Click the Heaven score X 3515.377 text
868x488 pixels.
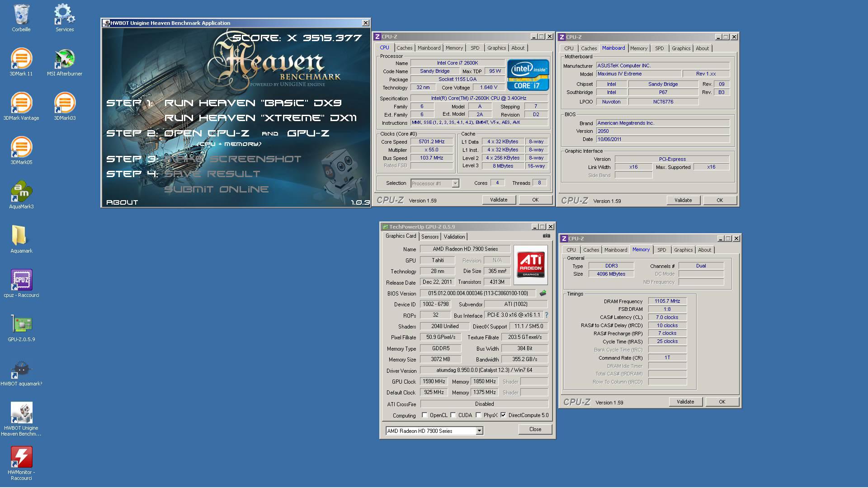[x=297, y=38]
